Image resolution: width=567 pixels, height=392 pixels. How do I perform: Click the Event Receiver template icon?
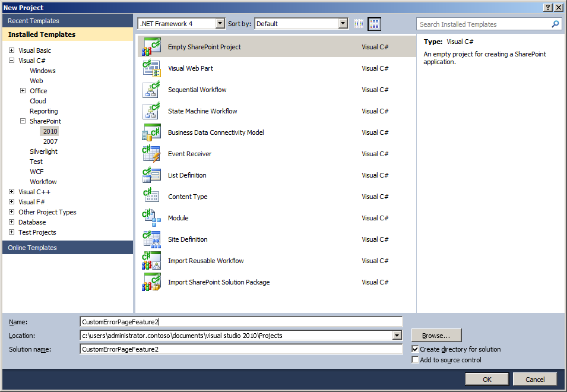click(x=151, y=153)
